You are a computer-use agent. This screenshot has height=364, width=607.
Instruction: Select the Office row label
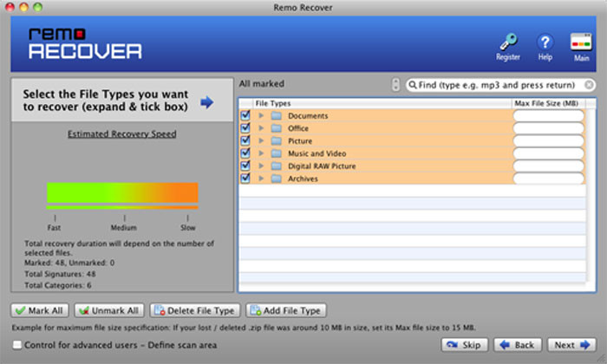[x=298, y=128]
